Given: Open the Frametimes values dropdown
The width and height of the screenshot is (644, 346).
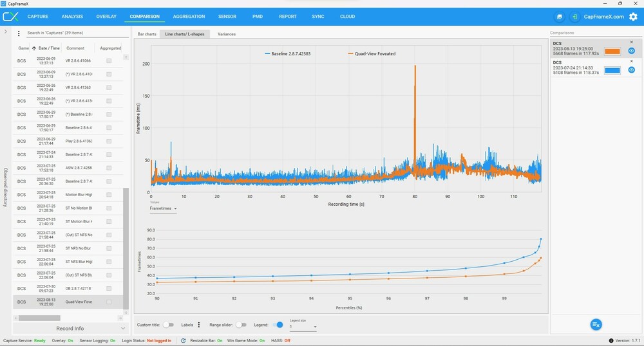Looking at the screenshot, I should pyautogui.click(x=163, y=208).
